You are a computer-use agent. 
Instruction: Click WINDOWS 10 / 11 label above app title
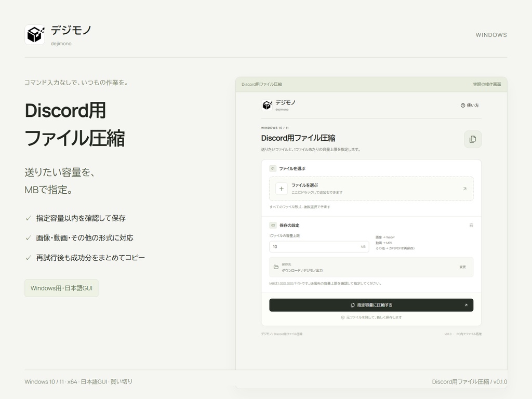pos(275,128)
